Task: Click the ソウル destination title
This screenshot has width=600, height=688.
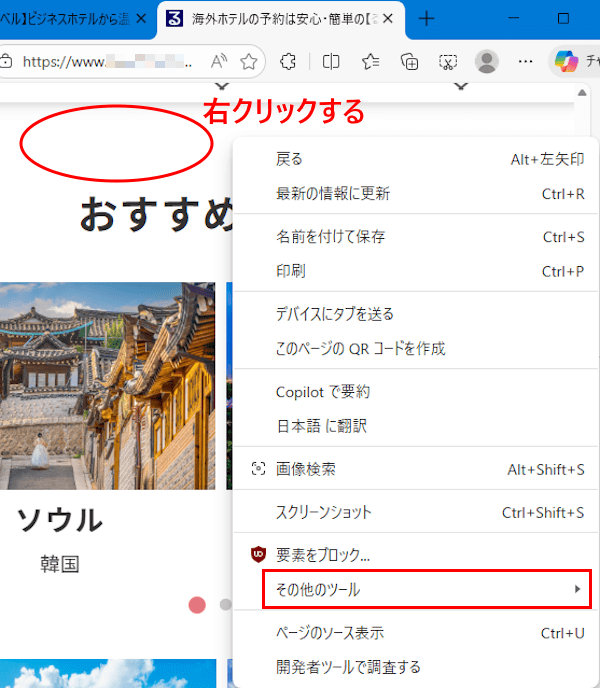Action: coord(60,520)
